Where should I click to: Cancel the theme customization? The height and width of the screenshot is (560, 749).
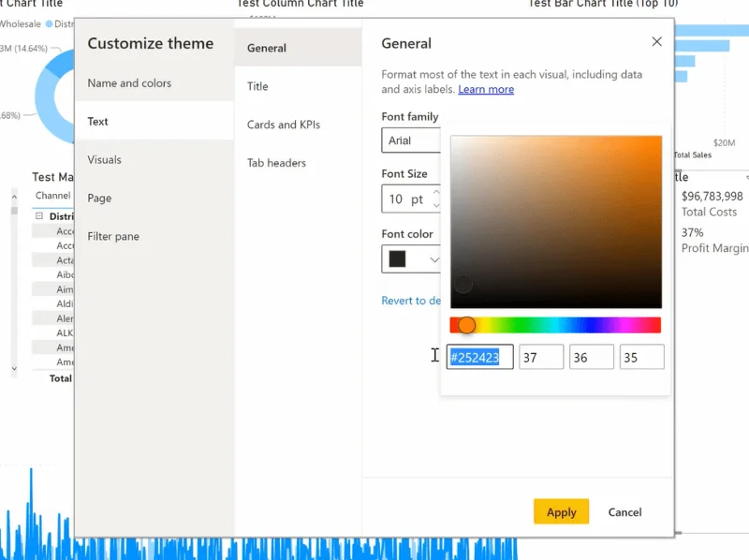(624, 512)
